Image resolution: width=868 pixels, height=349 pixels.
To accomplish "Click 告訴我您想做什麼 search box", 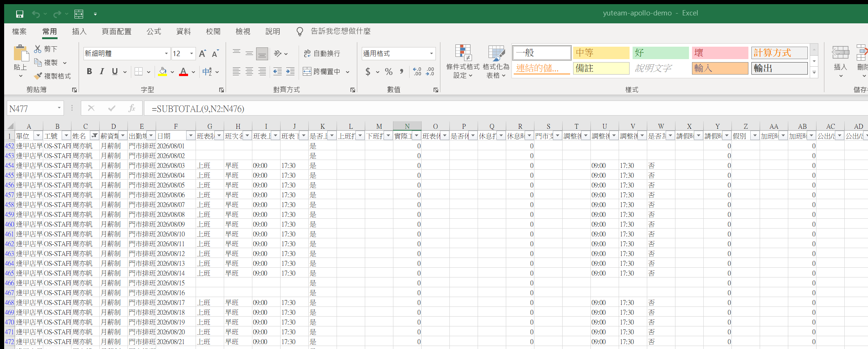I will coord(340,31).
